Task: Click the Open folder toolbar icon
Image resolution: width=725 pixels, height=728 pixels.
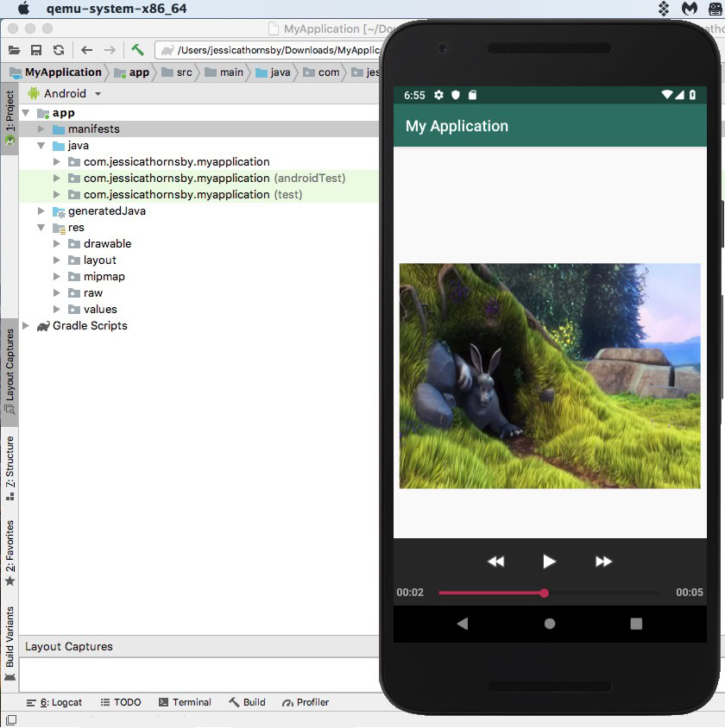Action: [x=15, y=50]
